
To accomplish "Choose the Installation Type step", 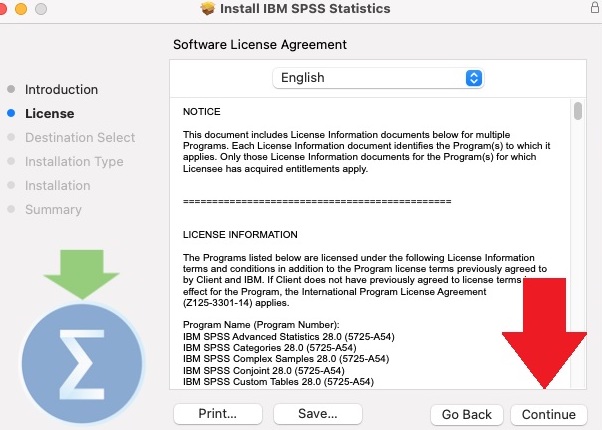I will [x=74, y=162].
